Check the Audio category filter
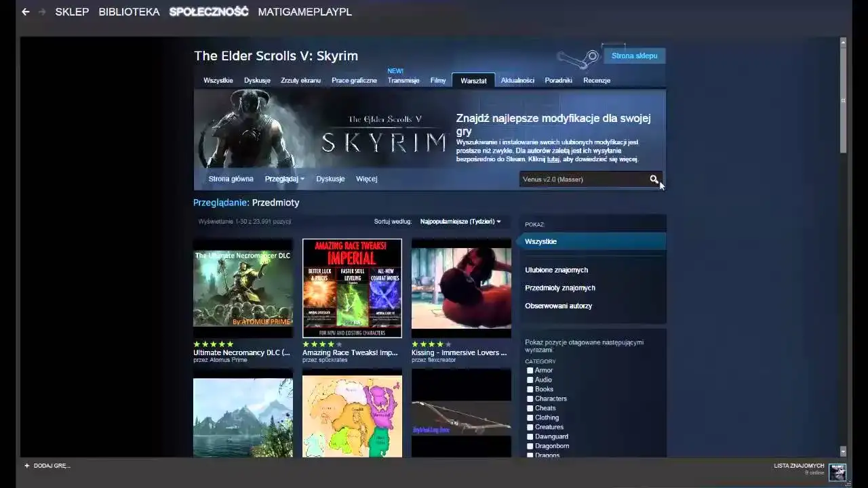868x488 pixels. click(x=530, y=380)
